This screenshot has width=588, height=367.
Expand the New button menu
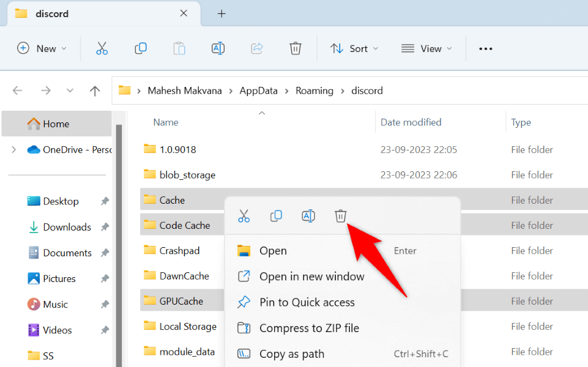42,48
